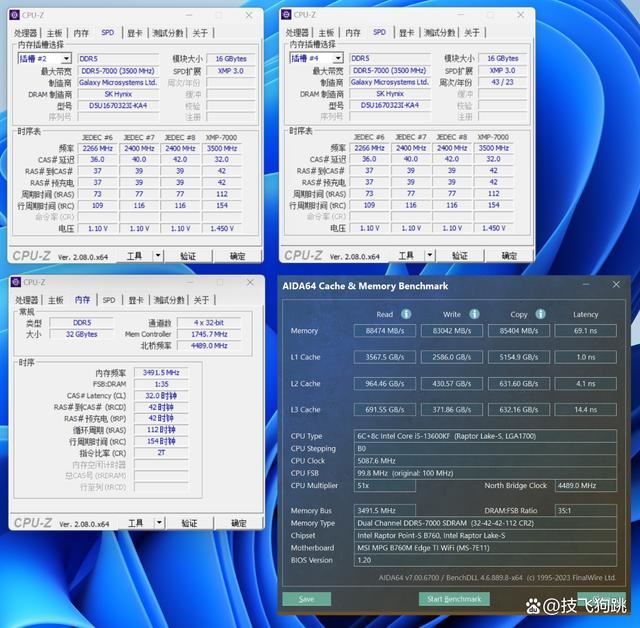640x628 pixels.
Task: Click CAS# Latency value 32.0 时钟
Action: coord(161,395)
